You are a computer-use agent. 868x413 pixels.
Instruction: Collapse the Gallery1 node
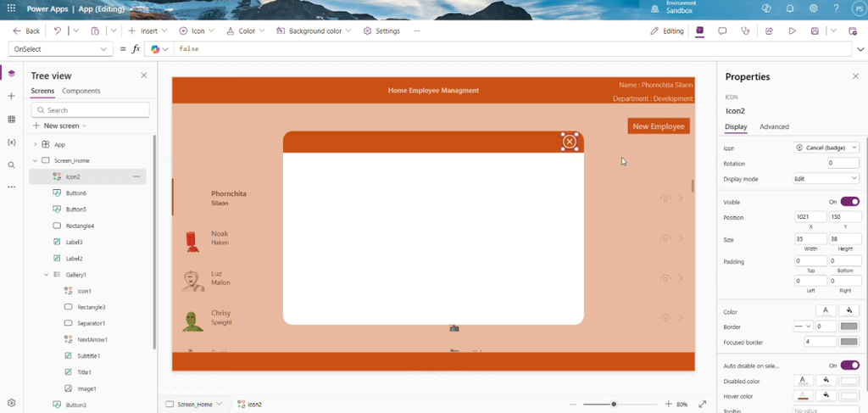47,275
